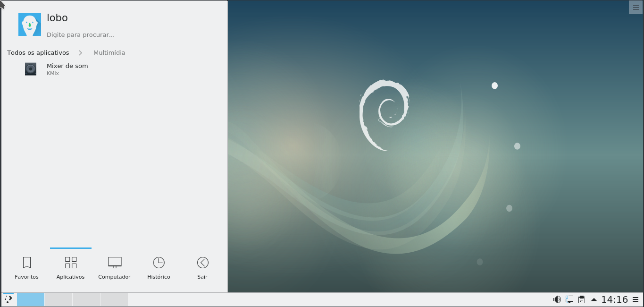Select the Aplicativos grid icon
The height and width of the screenshot is (307, 644).
click(70, 263)
